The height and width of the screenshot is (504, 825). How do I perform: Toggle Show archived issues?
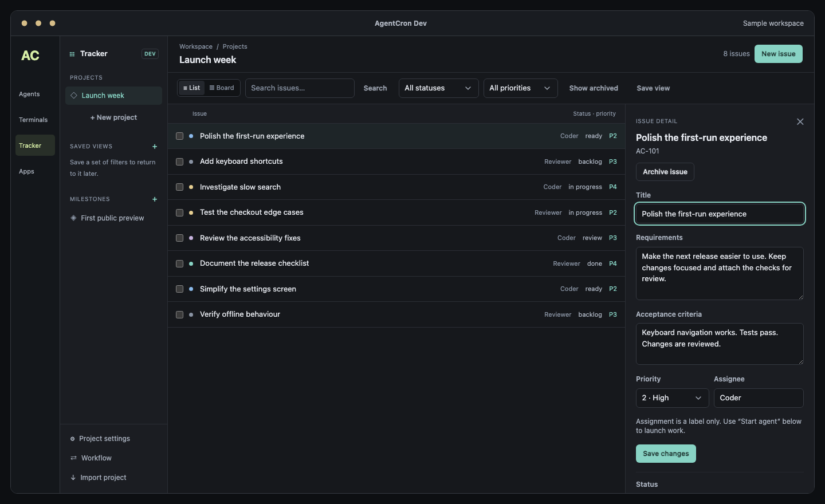click(594, 88)
